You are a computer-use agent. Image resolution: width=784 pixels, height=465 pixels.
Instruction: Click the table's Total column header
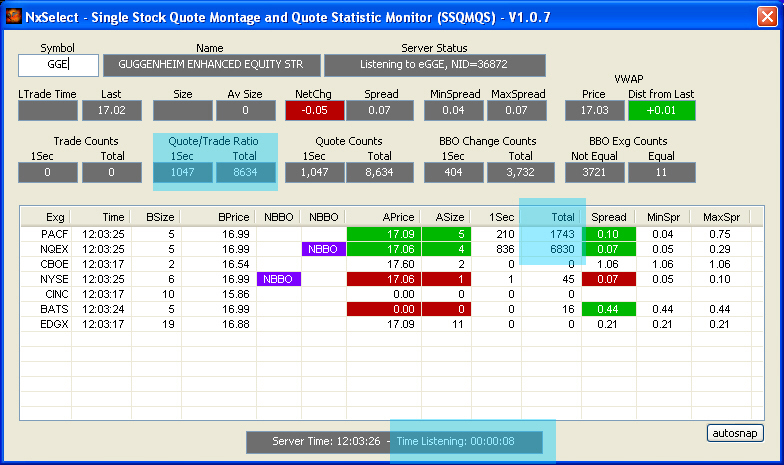point(551,217)
